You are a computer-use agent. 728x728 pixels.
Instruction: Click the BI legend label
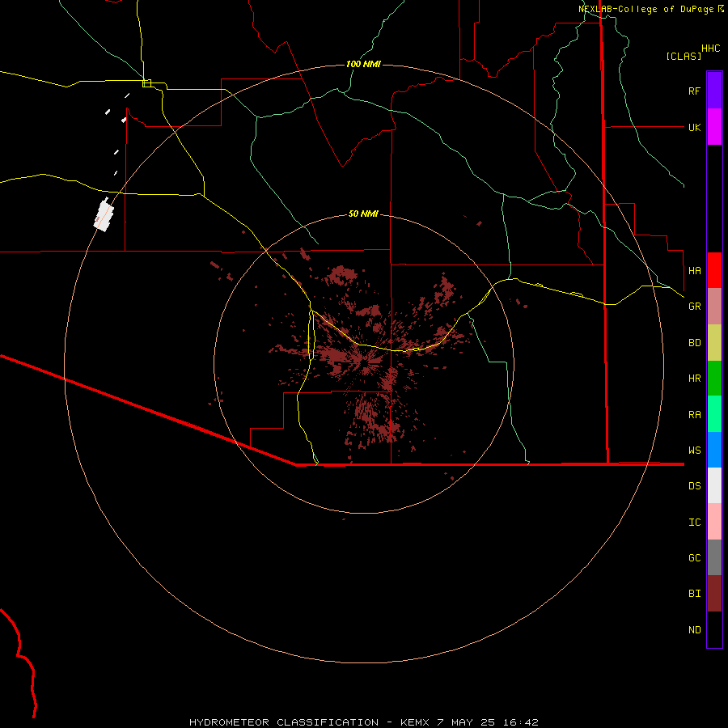coord(694,594)
